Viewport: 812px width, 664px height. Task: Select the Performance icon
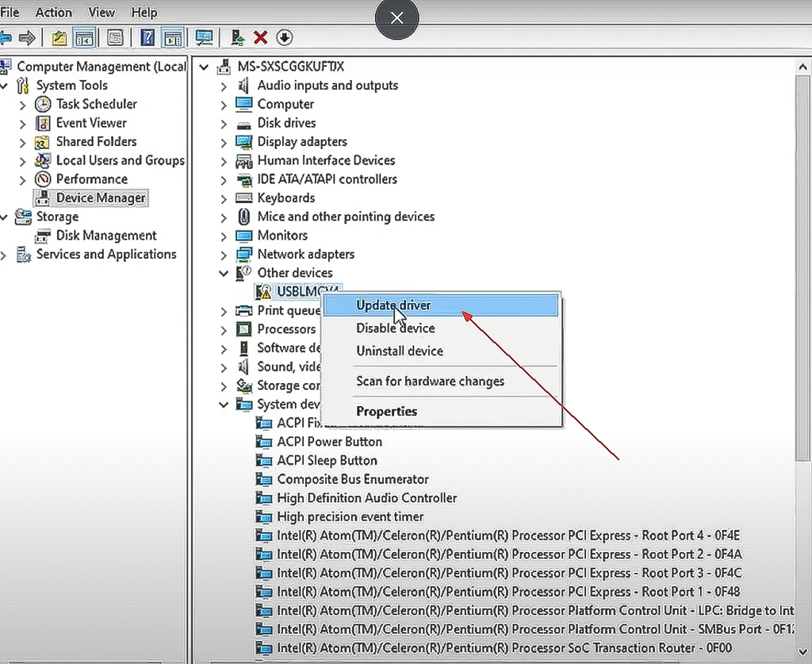point(43,179)
